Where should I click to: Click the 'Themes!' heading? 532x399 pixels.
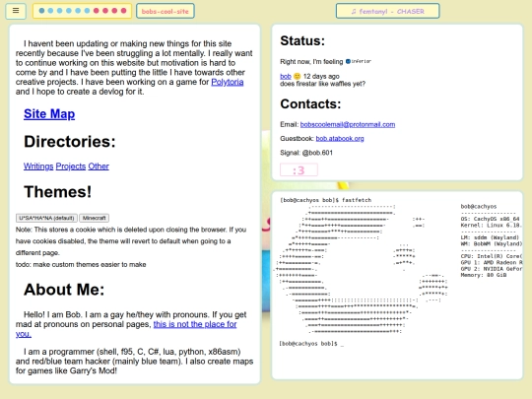click(x=58, y=192)
